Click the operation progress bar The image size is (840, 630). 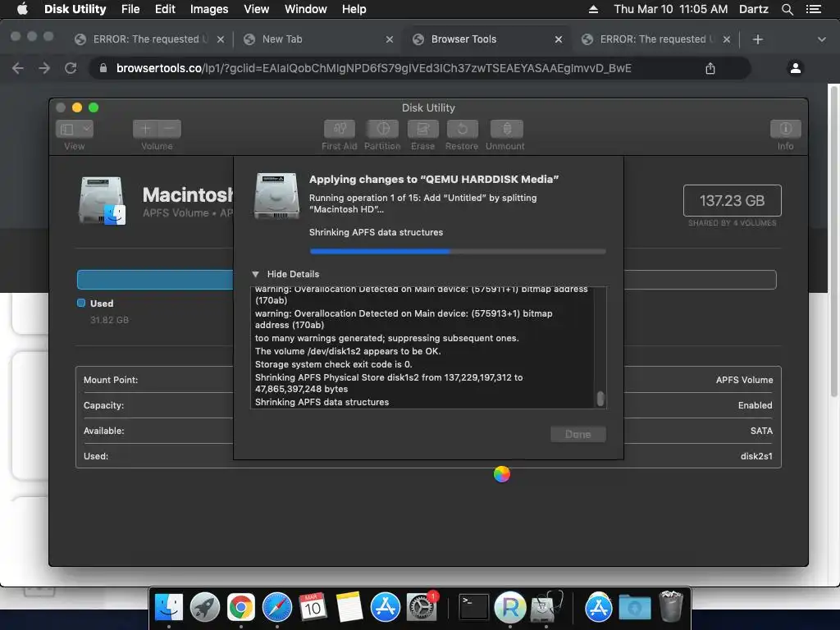(x=458, y=251)
